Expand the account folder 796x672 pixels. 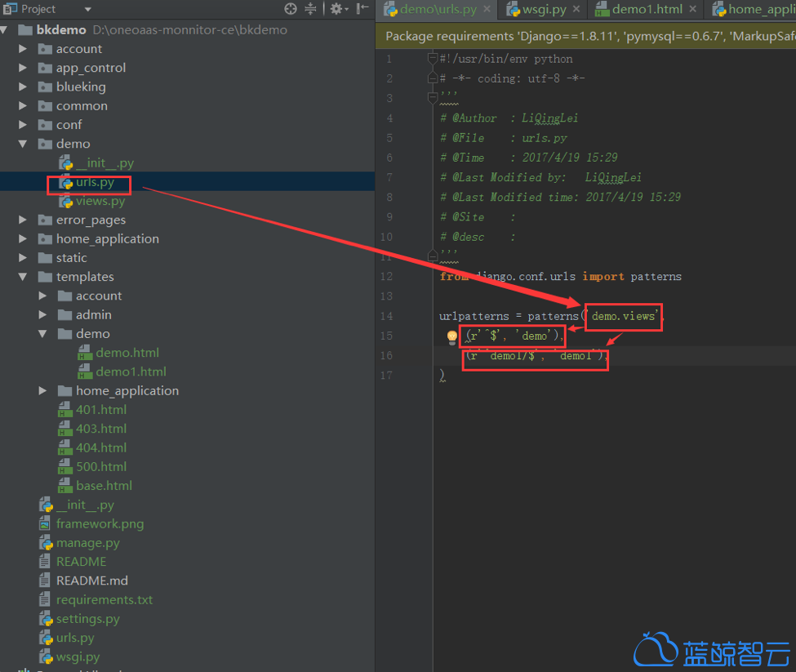pyautogui.click(x=22, y=49)
